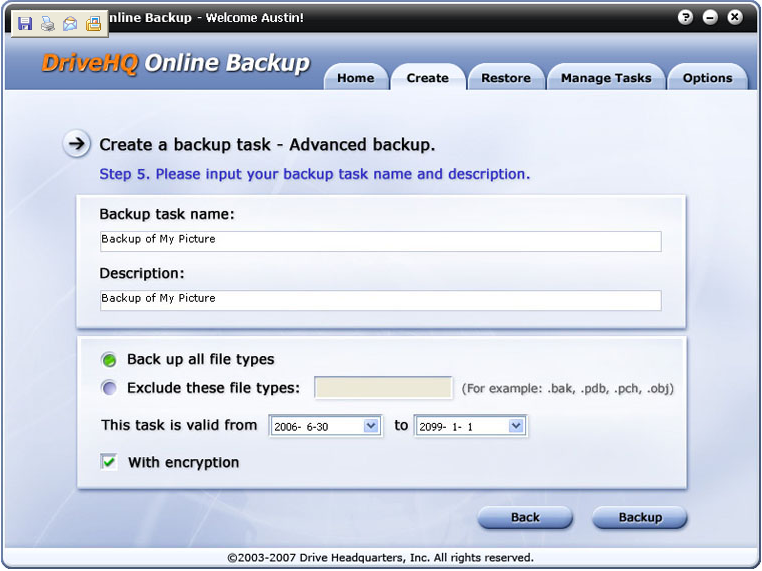762x571 pixels.
Task: Toggle the With encryption checkbox
Action: (109, 462)
